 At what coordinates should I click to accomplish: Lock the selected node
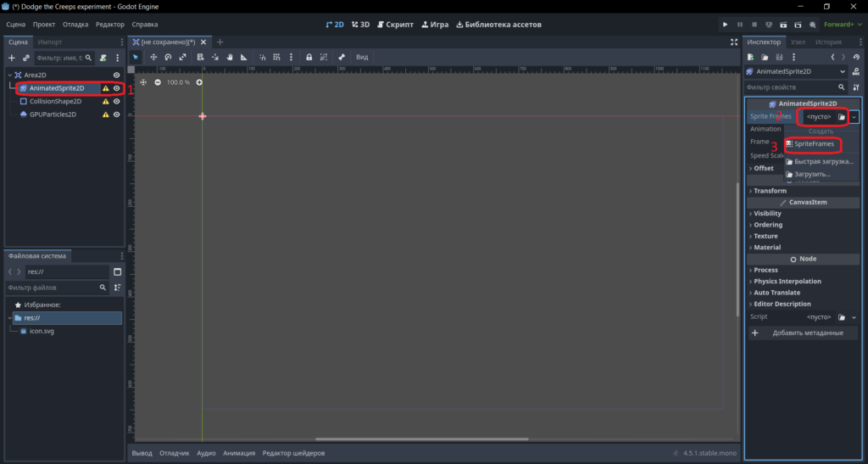click(309, 57)
